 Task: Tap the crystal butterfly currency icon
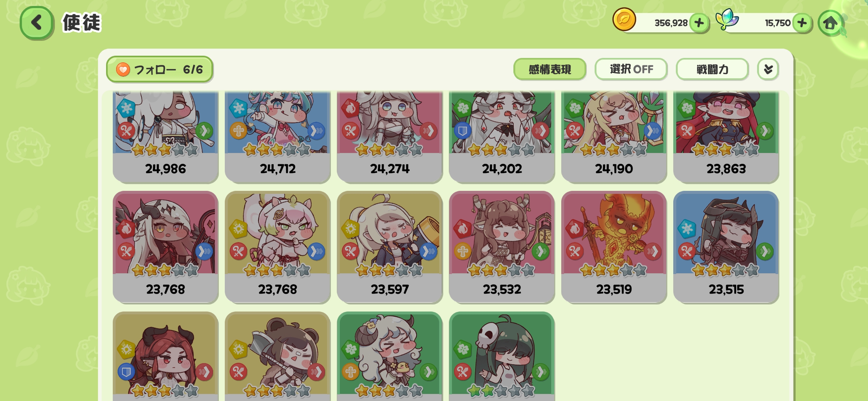[x=727, y=19]
